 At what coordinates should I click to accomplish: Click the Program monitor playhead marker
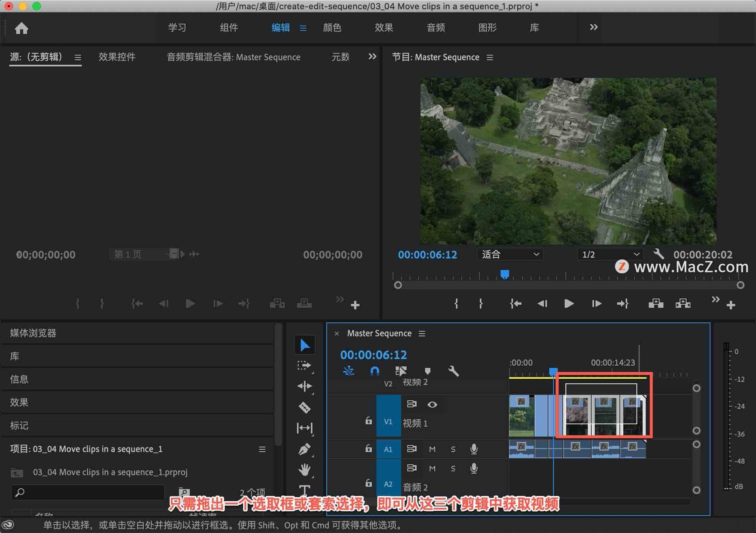coord(504,274)
